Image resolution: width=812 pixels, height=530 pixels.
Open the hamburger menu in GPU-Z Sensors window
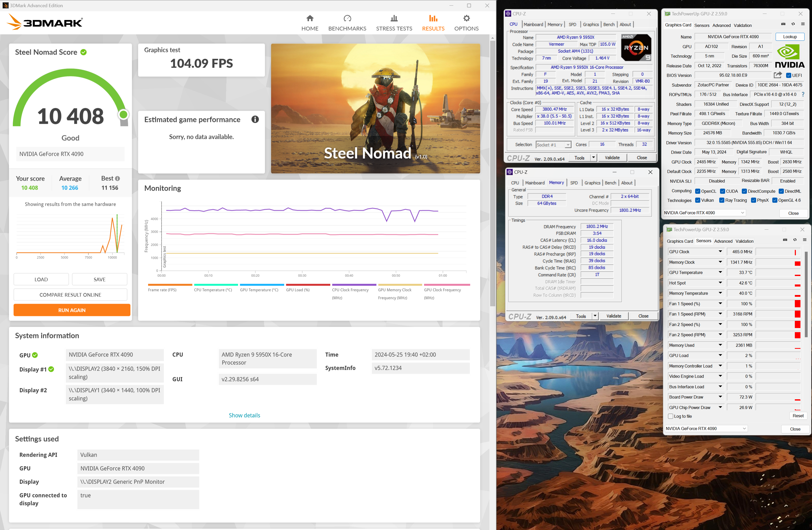805,240
